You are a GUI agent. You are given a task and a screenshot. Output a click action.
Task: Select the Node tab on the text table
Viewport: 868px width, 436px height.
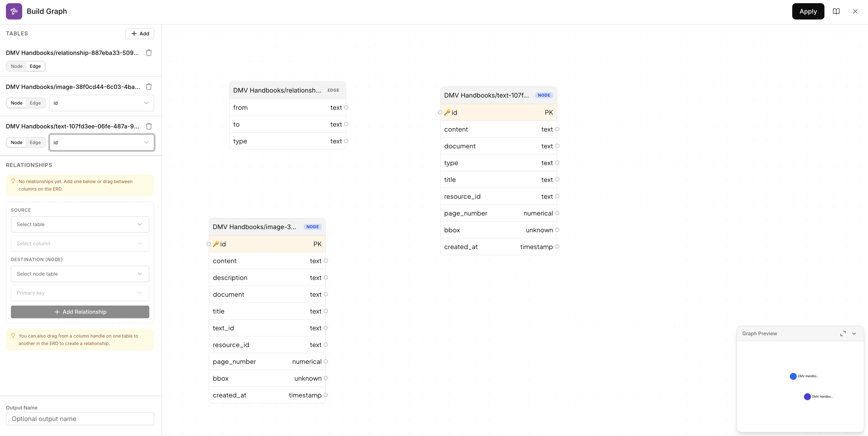tap(16, 142)
